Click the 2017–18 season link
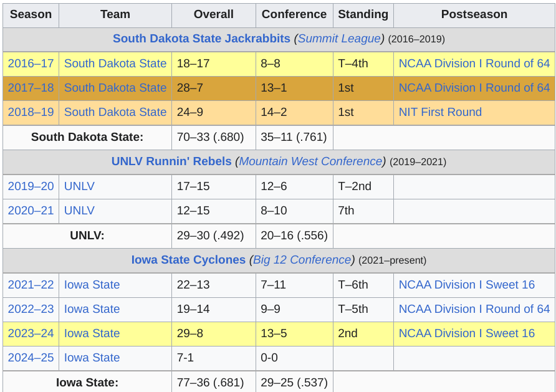The image size is (556, 392). coord(31,87)
